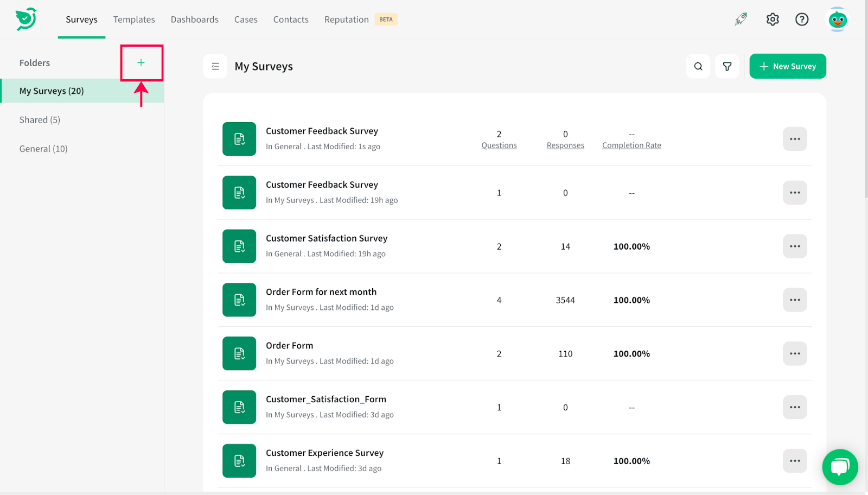Open the settings gear
This screenshot has height=495, width=868.
[x=773, y=19]
